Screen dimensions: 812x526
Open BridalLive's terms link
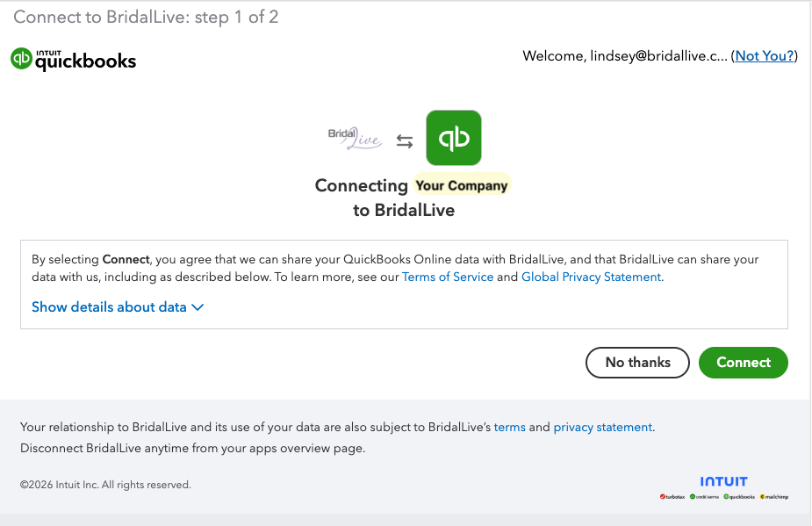coord(509,428)
